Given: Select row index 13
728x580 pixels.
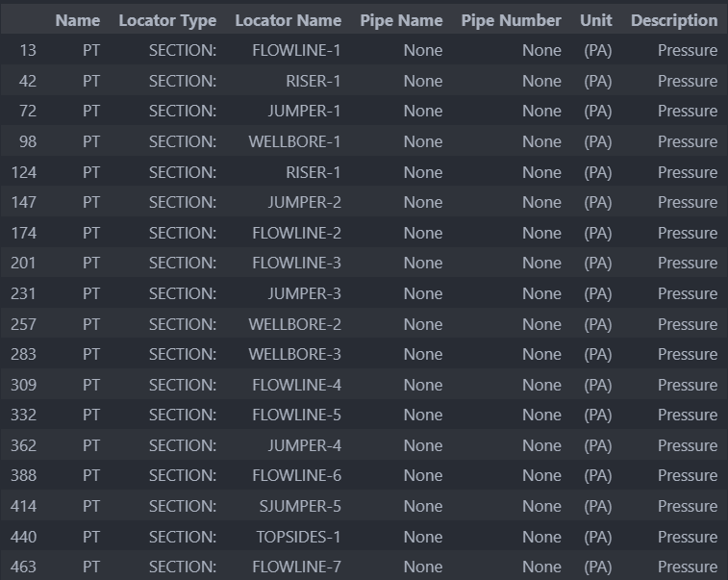Looking at the screenshot, I should pos(28,50).
